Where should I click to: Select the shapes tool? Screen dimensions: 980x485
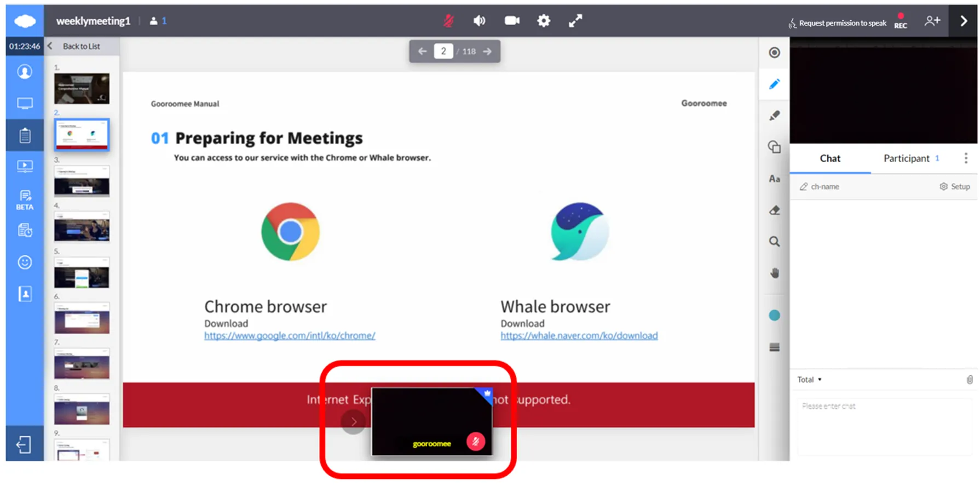point(774,147)
